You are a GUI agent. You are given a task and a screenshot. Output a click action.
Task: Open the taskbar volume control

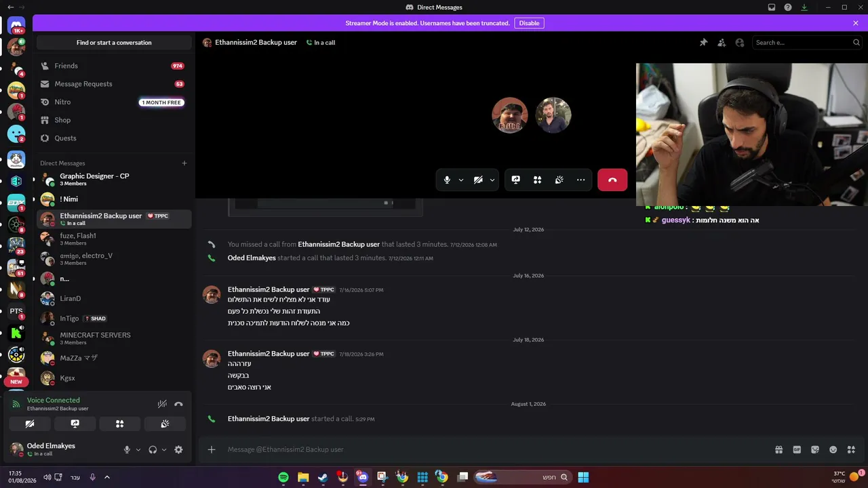coord(47,477)
